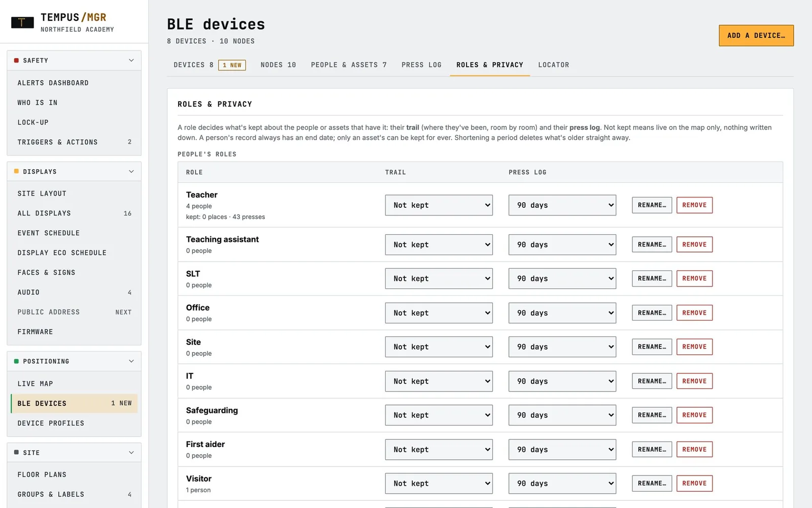Open the Press Log tab
812x508 pixels.
point(421,65)
